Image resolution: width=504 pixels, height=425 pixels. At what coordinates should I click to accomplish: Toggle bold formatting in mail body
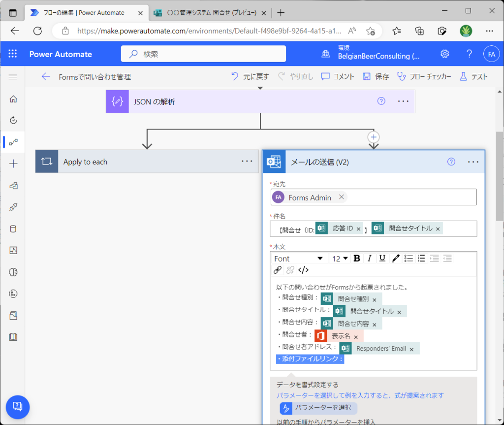click(x=357, y=259)
